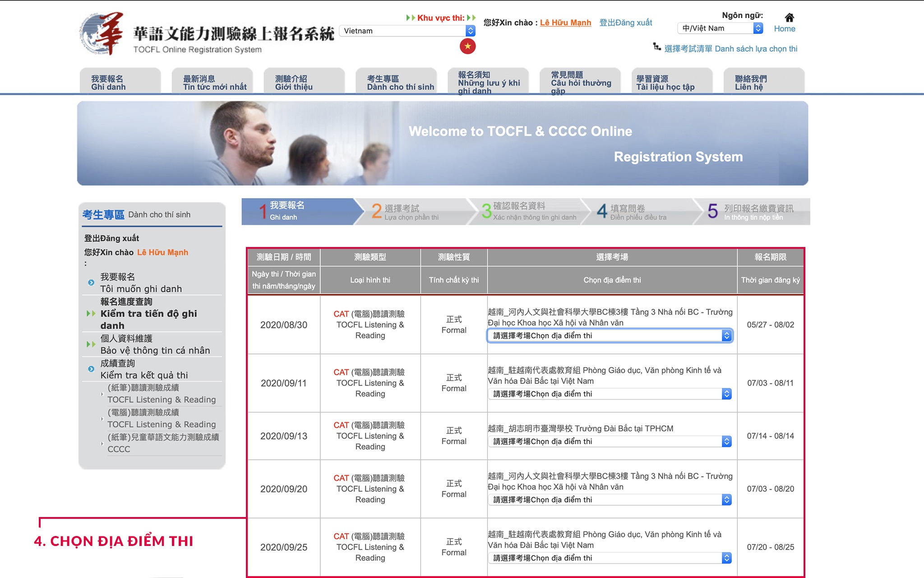This screenshot has width=924, height=578.
Task: Click the exam list tree icon
Action: point(657,47)
